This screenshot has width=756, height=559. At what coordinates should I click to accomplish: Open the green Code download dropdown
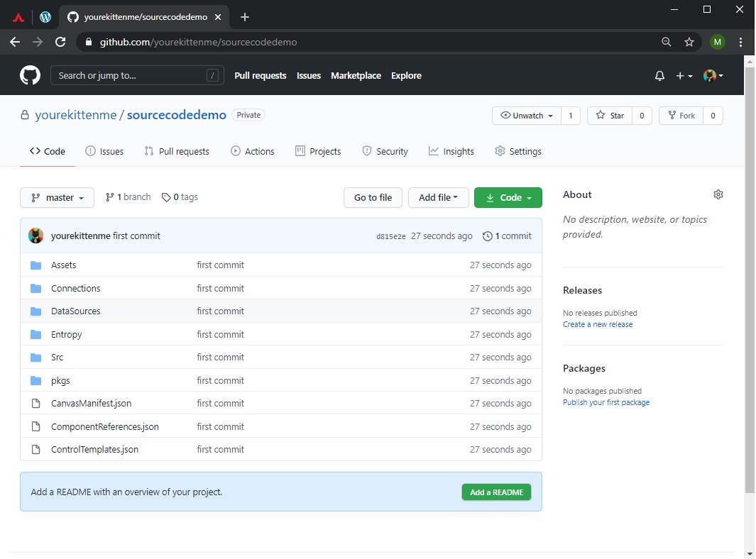click(x=508, y=197)
